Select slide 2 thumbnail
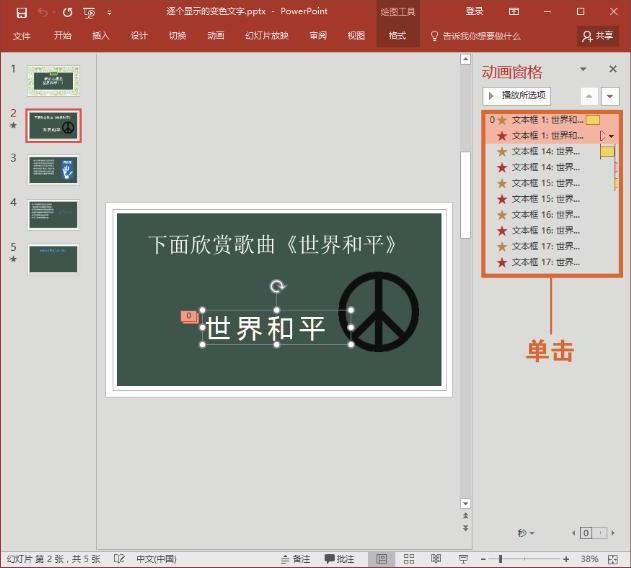 54,125
